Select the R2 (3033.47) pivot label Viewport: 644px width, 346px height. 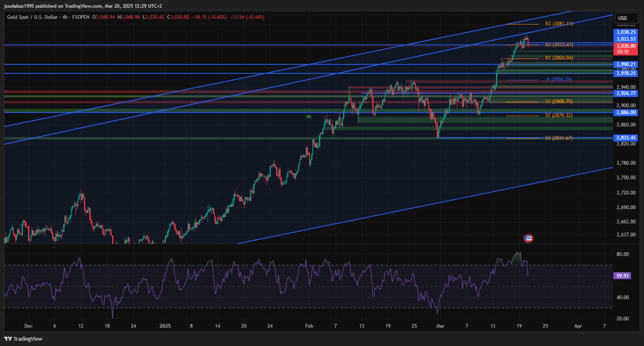[559, 45]
